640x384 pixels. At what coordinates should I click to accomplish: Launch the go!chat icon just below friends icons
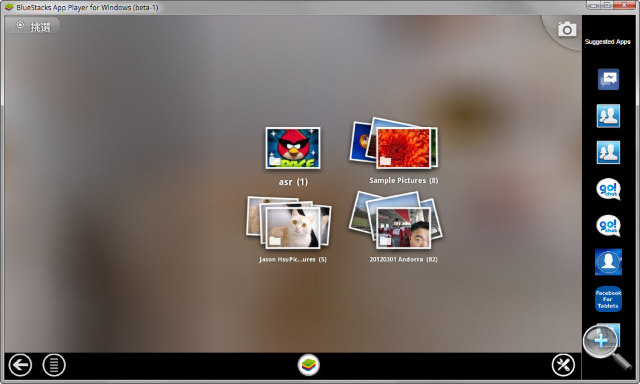(608, 189)
